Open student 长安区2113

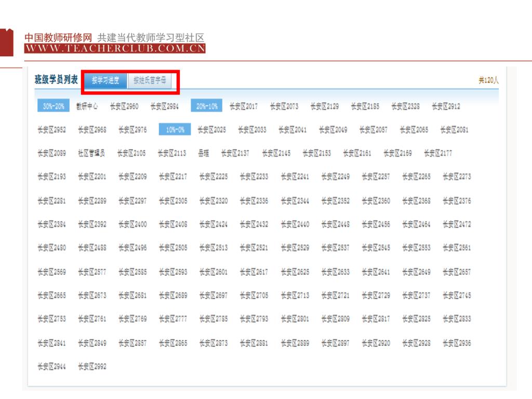[172, 153]
